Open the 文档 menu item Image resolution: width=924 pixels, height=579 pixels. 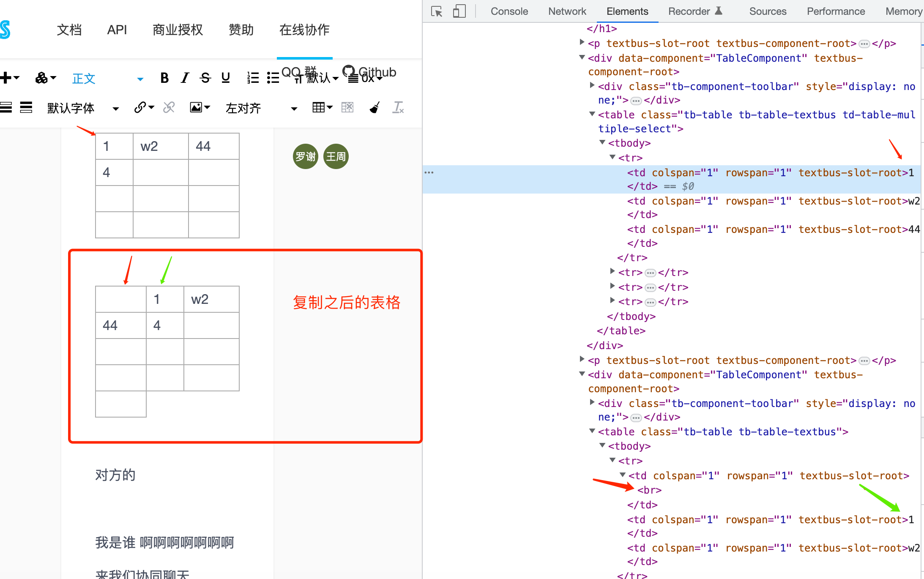[x=69, y=30]
